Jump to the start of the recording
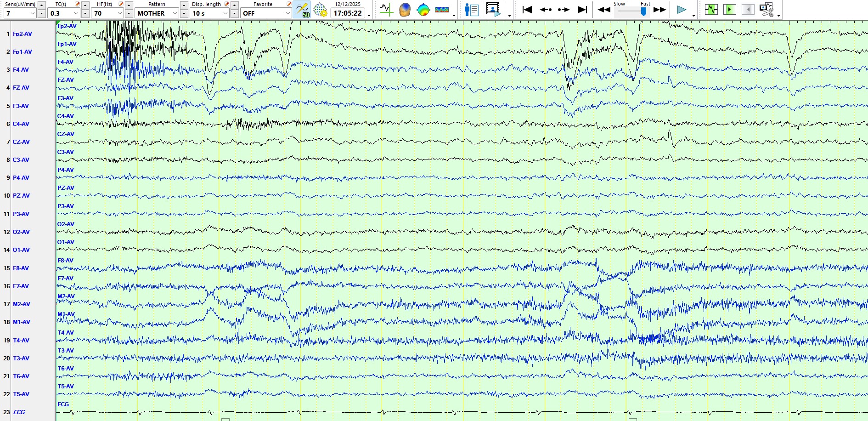Screen dimensions: 868x421 point(527,10)
